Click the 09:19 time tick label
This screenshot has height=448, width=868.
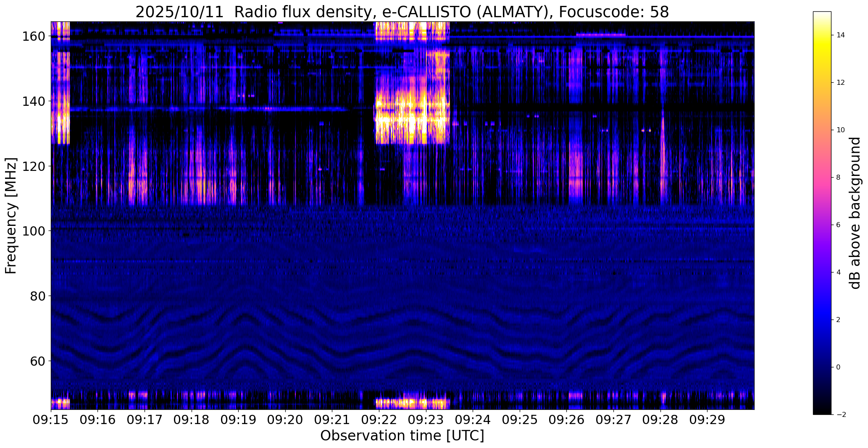[x=238, y=420]
